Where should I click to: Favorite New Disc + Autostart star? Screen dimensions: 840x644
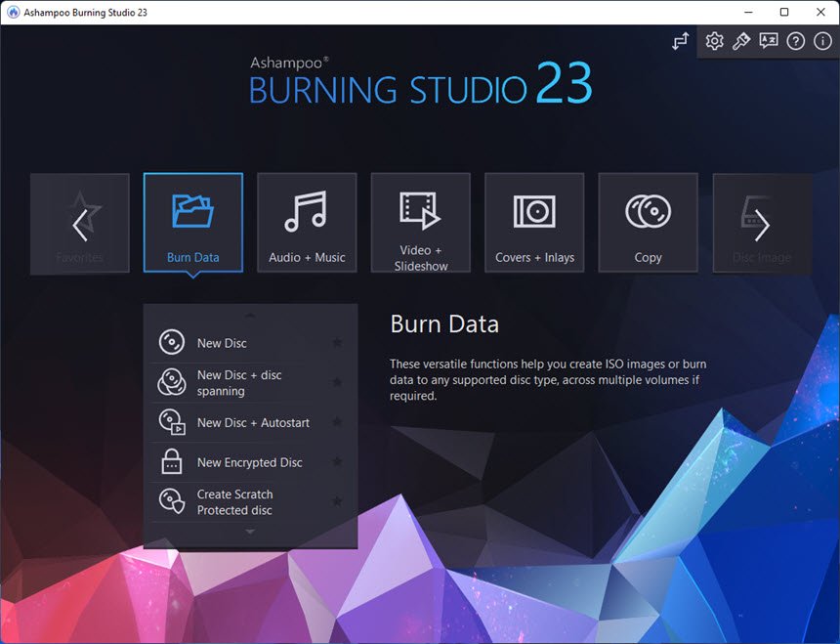coord(337,421)
